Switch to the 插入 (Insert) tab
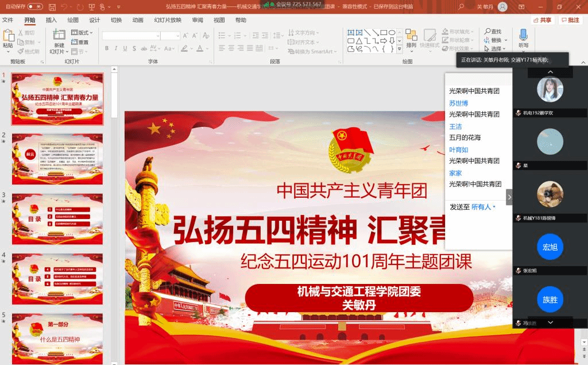 tap(51, 20)
